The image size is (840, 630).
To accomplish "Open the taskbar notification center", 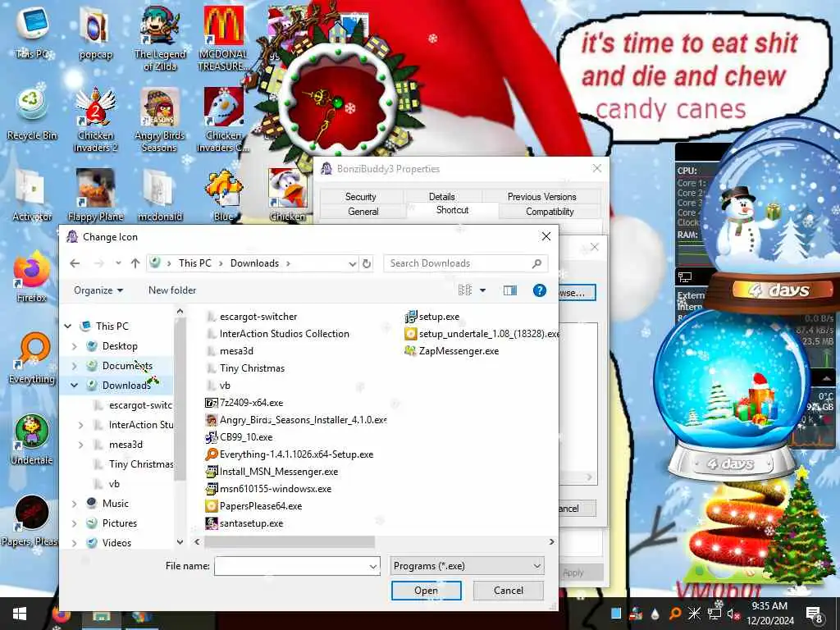I will (815, 614).
